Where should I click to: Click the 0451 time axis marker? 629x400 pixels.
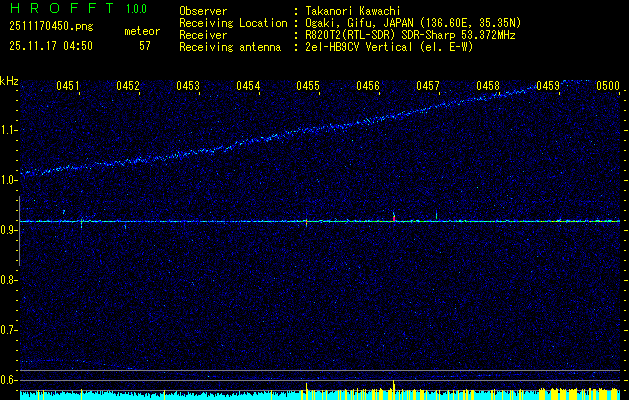click(x=69, y=86)
